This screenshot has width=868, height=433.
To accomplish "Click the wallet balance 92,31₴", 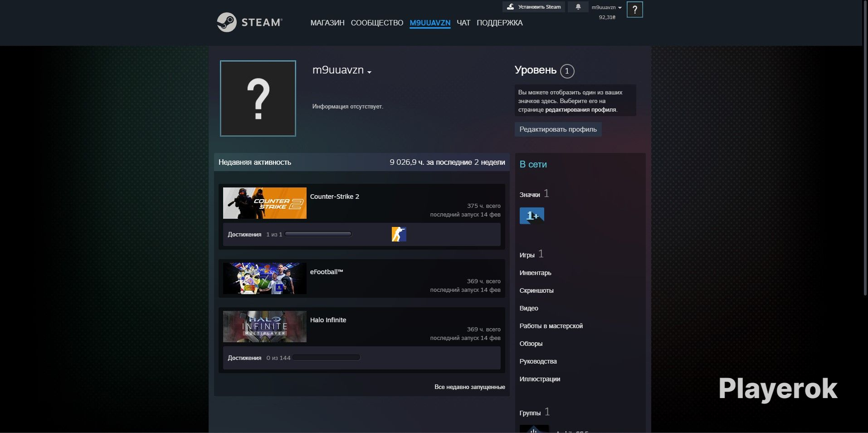I will [607, 17].
